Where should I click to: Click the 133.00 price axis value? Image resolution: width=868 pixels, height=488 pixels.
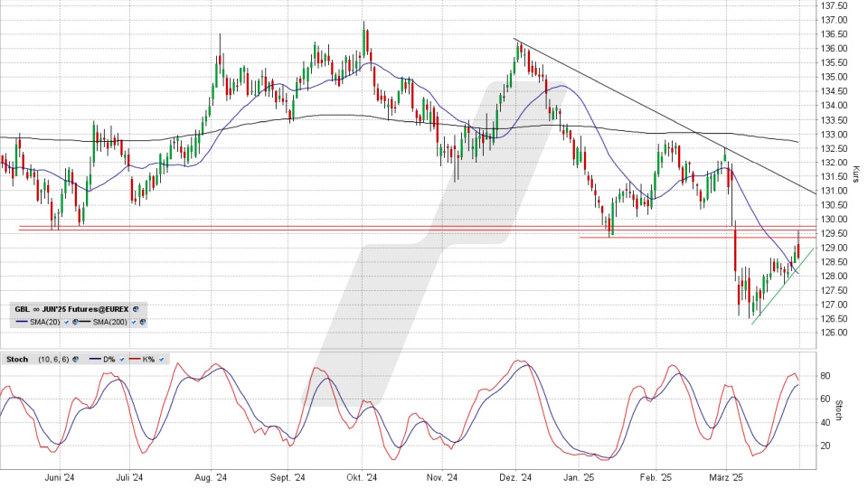(834, 134)
